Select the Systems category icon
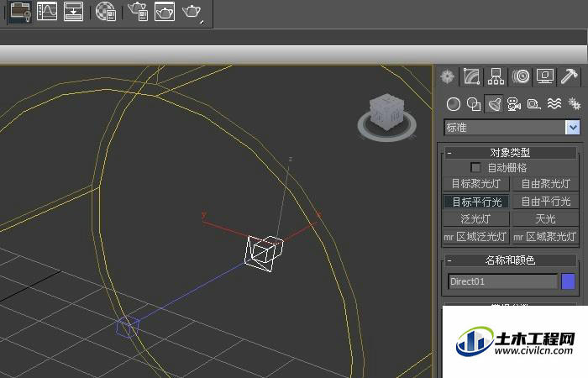The width and height of the screenshot is (588, 378). tap(574, 104)
